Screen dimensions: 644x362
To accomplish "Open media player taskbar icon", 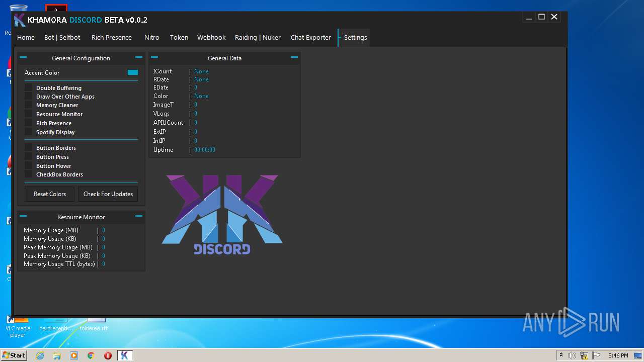I will click(74, 355).
